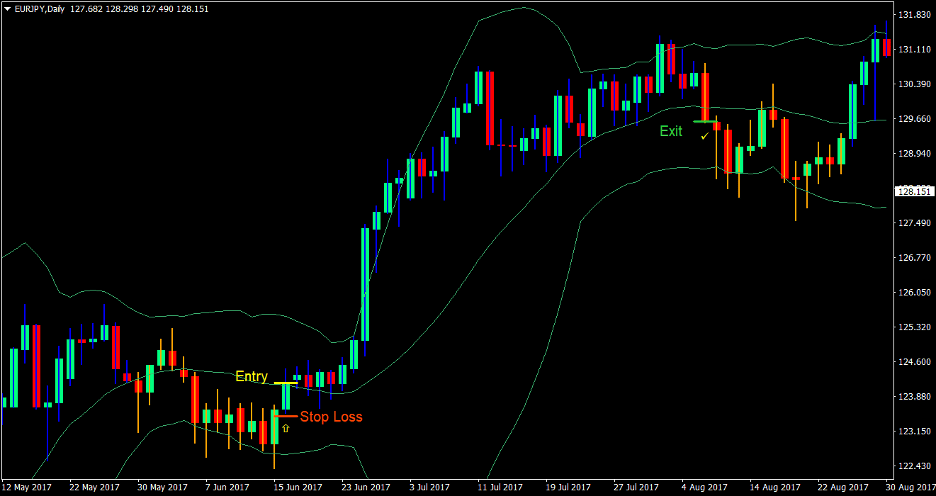This screenshot has width=936, height=496.
Task: Click the 30 Aug 2017 date label
Action: [x=909, y=487]
